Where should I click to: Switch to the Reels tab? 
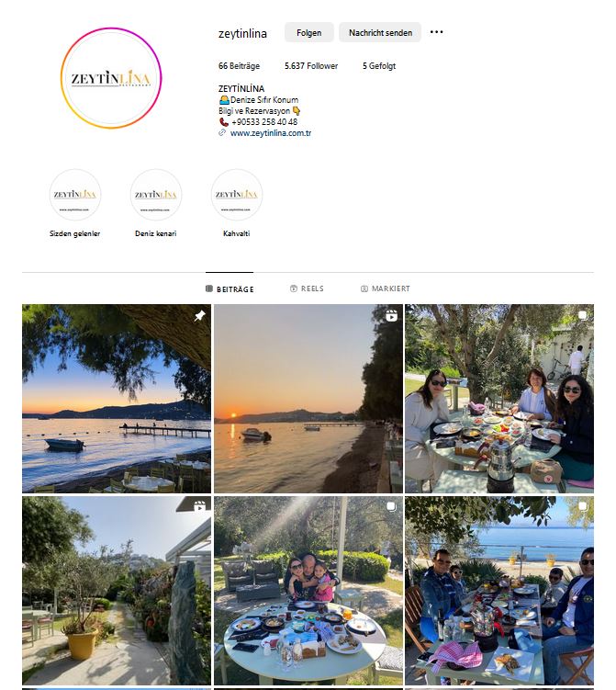[307, 288]
